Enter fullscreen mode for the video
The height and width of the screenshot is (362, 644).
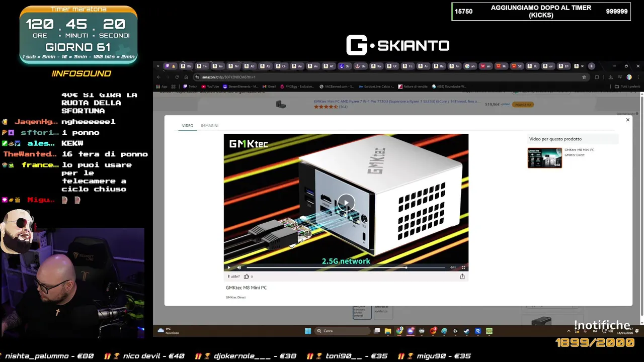tap(463, 267)
